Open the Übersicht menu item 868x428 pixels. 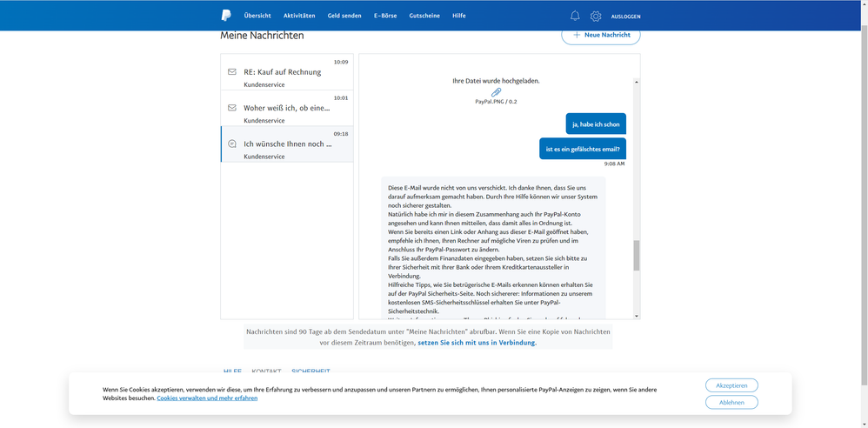click(x=257, y=16)
